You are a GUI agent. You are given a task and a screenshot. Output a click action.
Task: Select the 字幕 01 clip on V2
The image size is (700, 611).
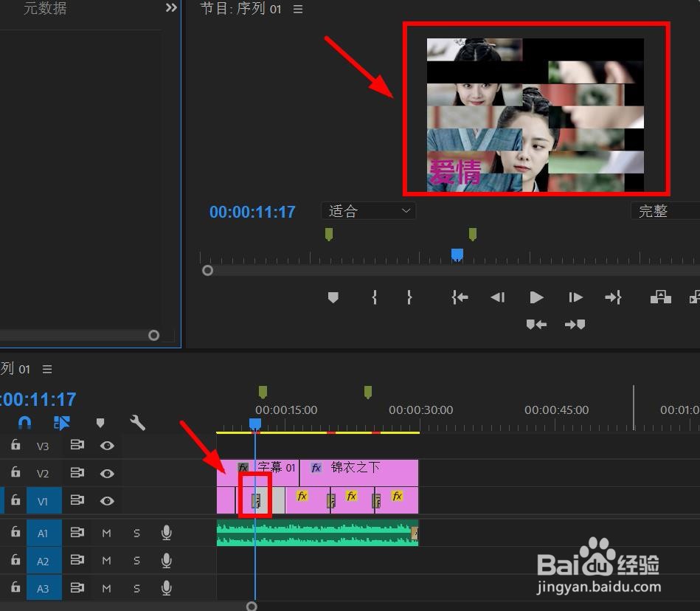point(258,472)
